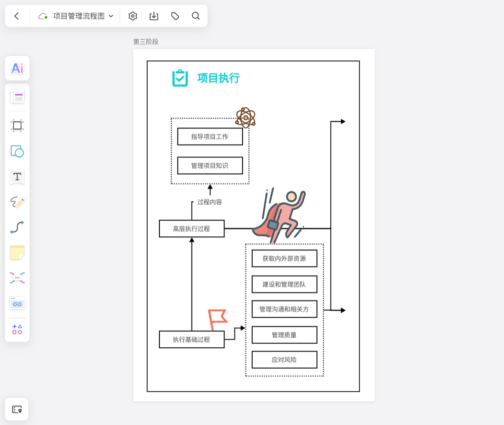The width and height of the screenshot is (504, 425).
Task: Select the 第三阶段 frame label
Action: point(146,42)
